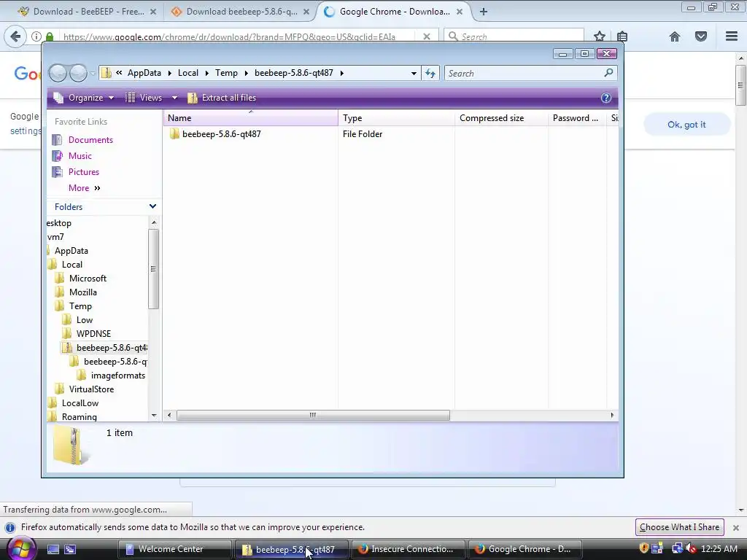The height and width of the screenshot is (560, 747).
Task: Select AppData in folder tree
Action: click(71, 251)
